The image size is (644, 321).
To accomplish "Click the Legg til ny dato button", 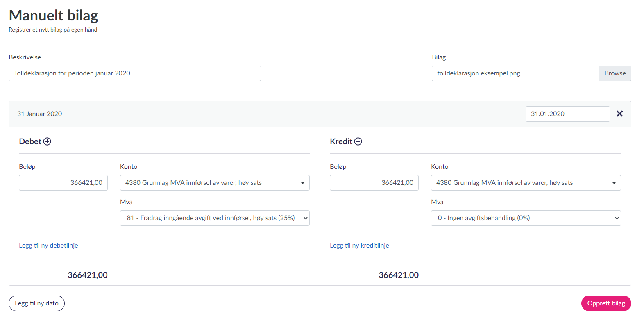I will (x=36, y=303).
